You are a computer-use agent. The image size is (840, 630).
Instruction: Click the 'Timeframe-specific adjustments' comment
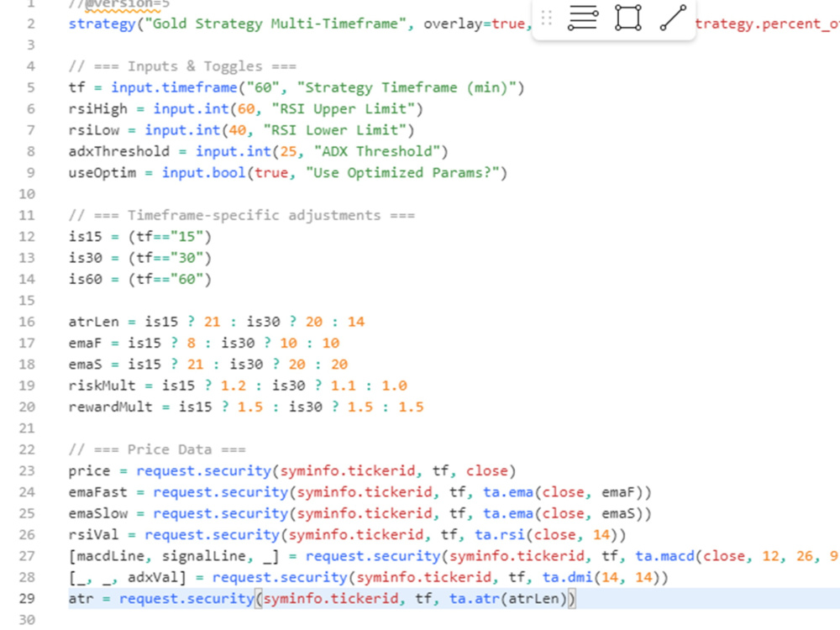click(x=254, y=215)
